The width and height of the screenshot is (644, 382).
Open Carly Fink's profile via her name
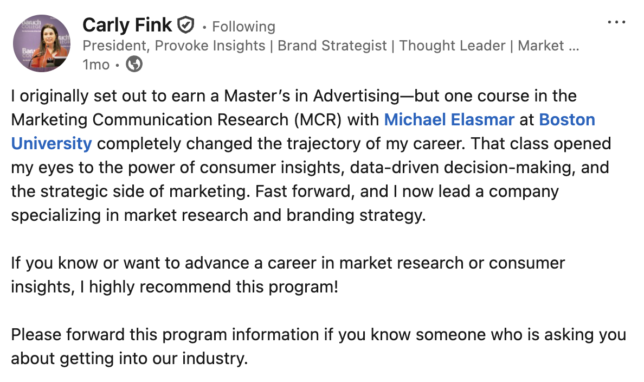(127, 25)
